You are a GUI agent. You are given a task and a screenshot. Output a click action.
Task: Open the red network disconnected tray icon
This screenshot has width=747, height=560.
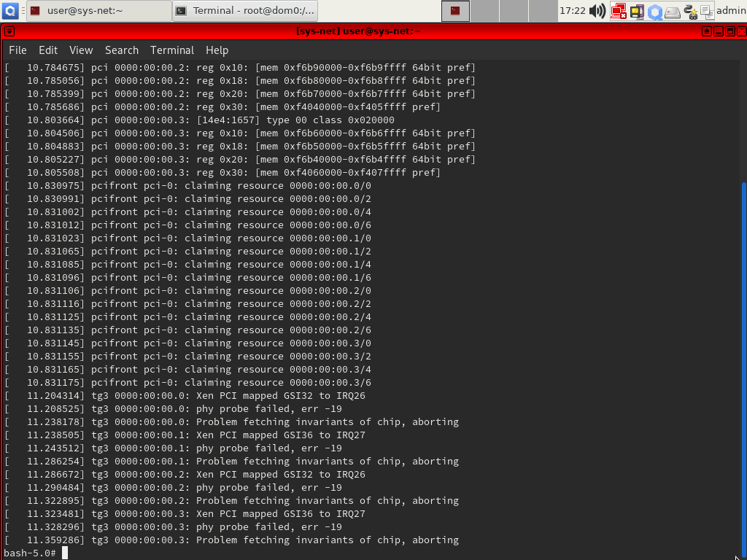[x=619, y=11]
